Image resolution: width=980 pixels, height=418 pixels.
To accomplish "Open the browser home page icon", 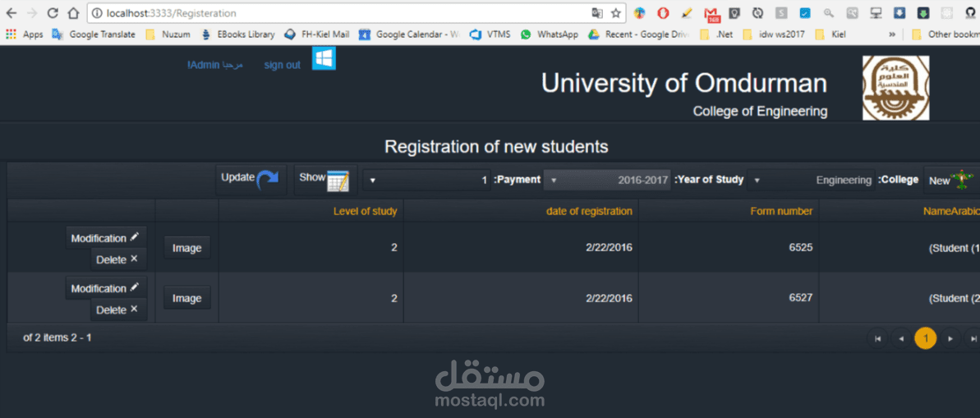I will click(74, 12).
